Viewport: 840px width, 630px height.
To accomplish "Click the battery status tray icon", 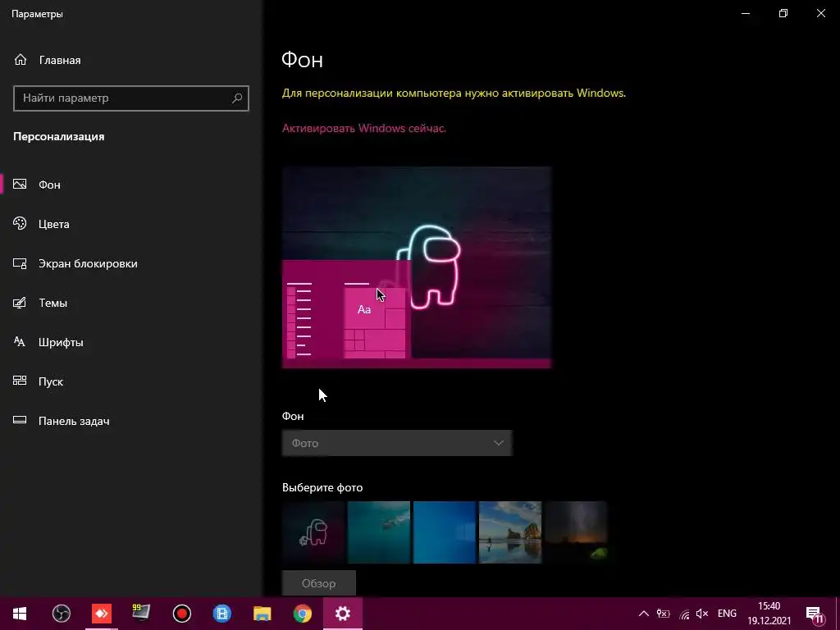I will click(x=663, y=614).
